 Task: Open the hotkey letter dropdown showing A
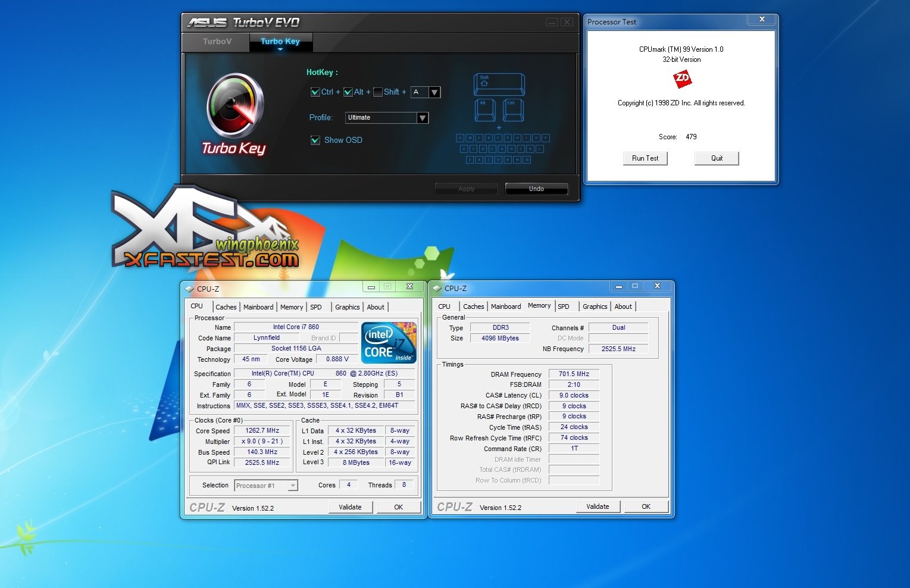pyautogui.click(x=434, y=92)
